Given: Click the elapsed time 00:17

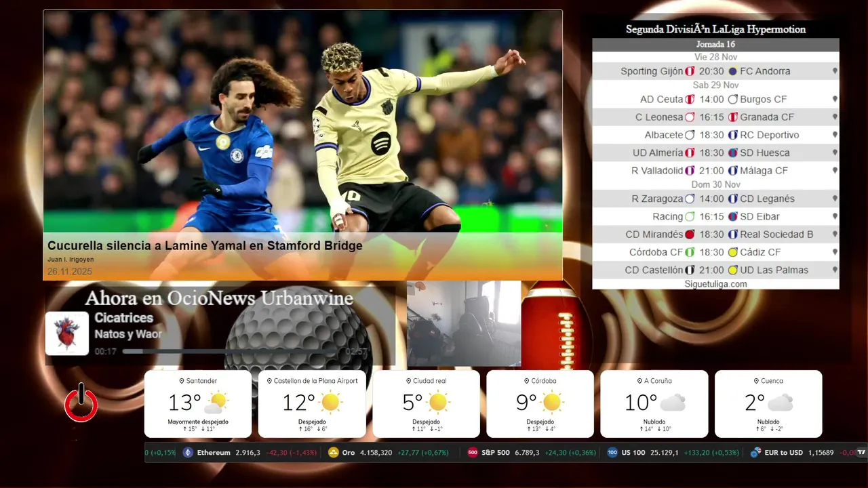Looking at the screenshot, I should (106, 352).
